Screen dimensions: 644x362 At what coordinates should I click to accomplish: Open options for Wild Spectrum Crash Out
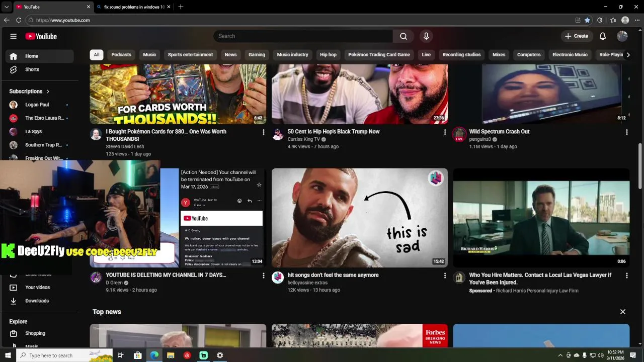(626, 132)
